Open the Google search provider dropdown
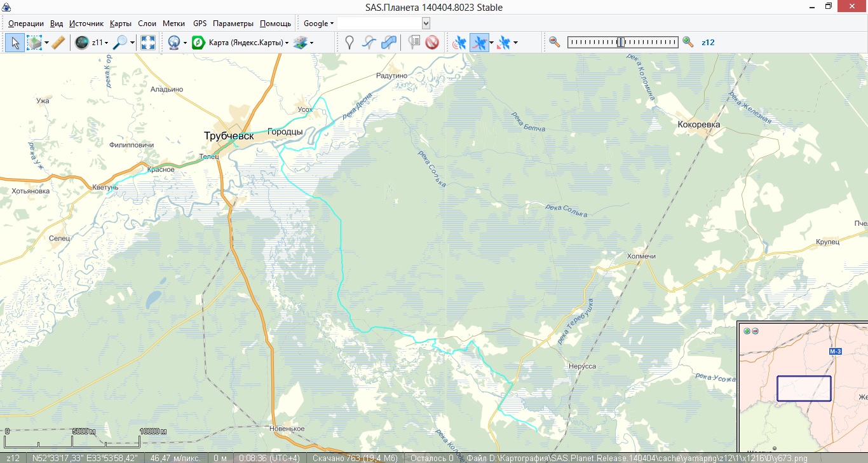This screenshot has width=868, height=463. pos(318,24)
